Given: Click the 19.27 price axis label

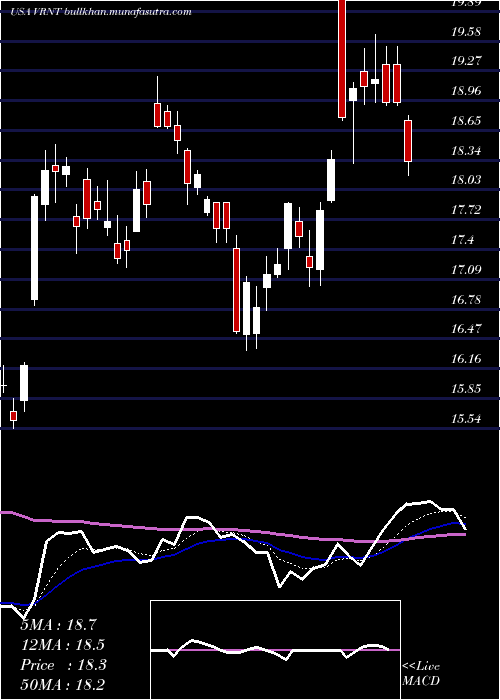Looking at the screenshot, I should coord(466,61).
